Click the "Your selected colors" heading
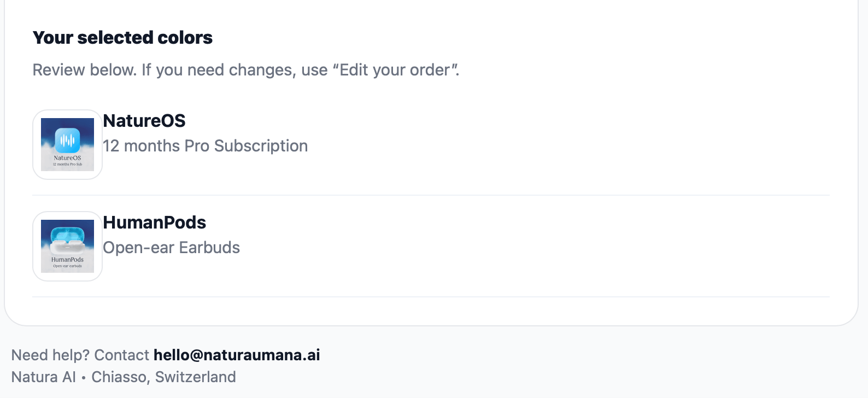The height and width of the screenshot is (398, 868). tap(122, 38)
